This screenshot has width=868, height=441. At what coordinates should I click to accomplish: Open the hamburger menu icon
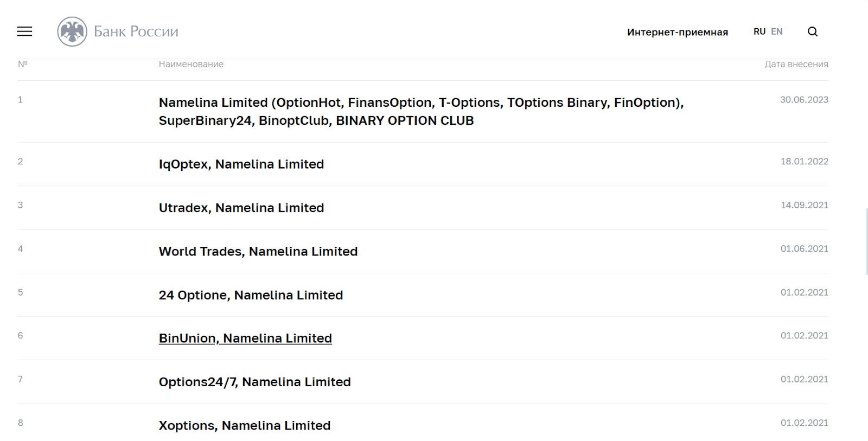coord(24,31)
